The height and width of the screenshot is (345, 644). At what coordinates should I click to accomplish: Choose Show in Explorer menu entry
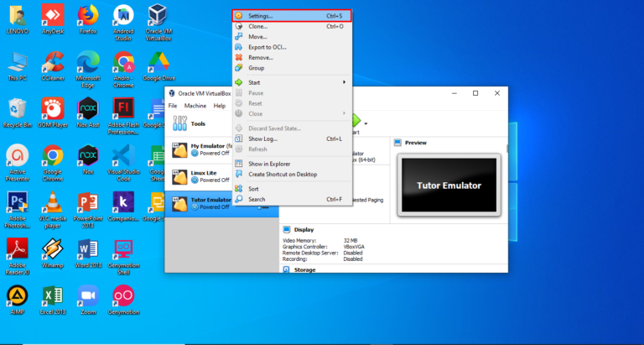292,164
